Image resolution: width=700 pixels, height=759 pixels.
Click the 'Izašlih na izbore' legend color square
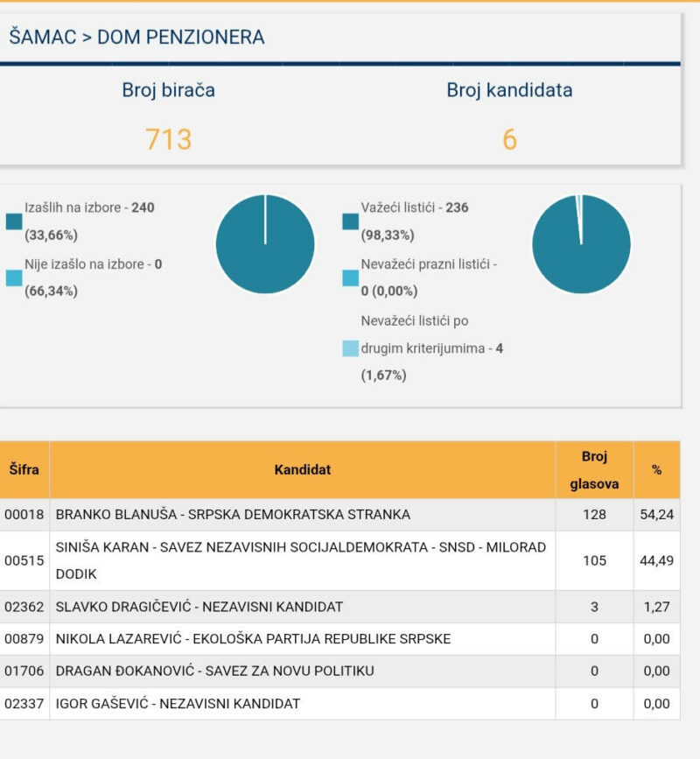(x=14, y=221)
